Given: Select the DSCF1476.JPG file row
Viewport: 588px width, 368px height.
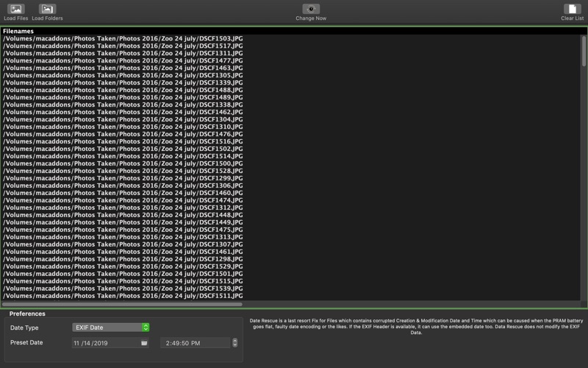Looking at the screenshot, I should [x=291, y=134].
